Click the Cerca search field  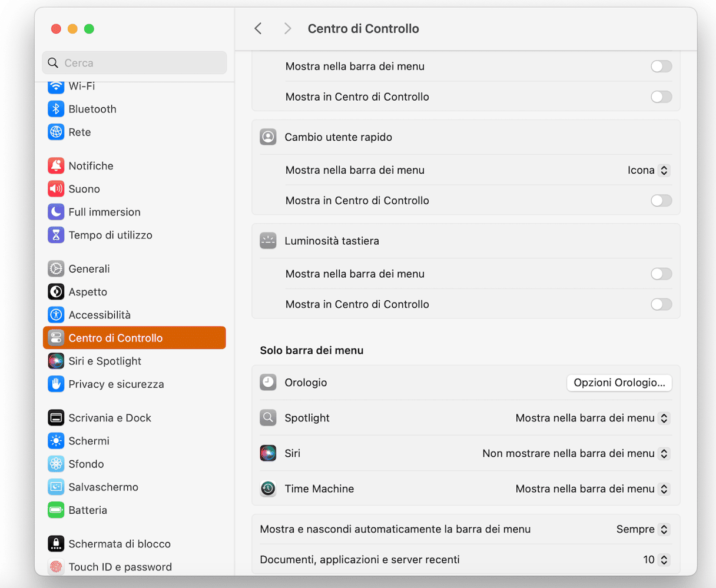coord(134,63)
